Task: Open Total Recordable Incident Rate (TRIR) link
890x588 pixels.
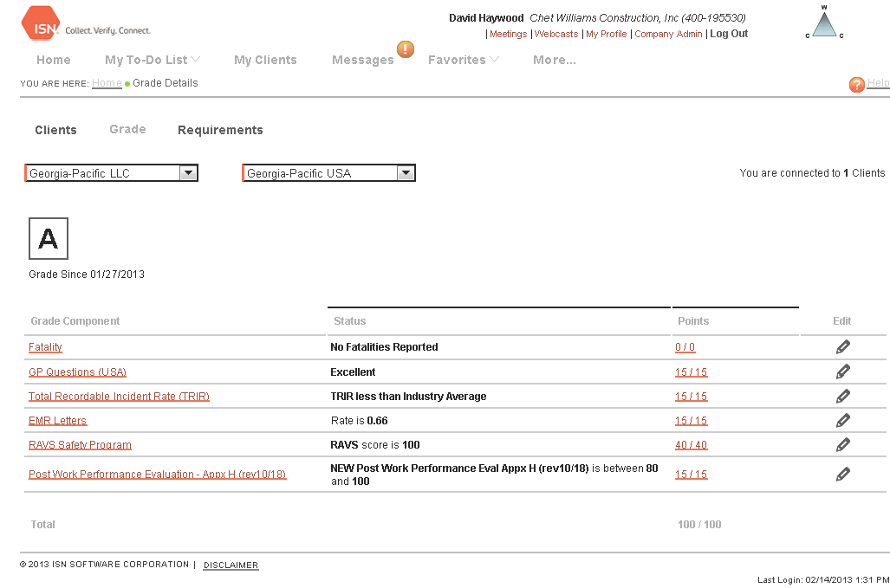Action: point(120,397)
